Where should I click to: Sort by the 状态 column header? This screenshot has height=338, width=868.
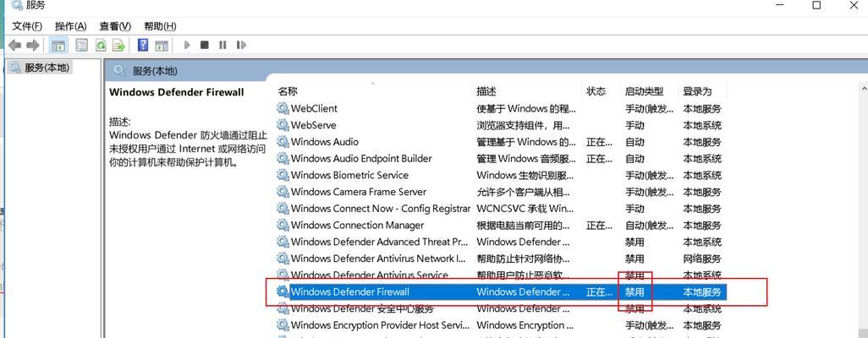(596, 91)
